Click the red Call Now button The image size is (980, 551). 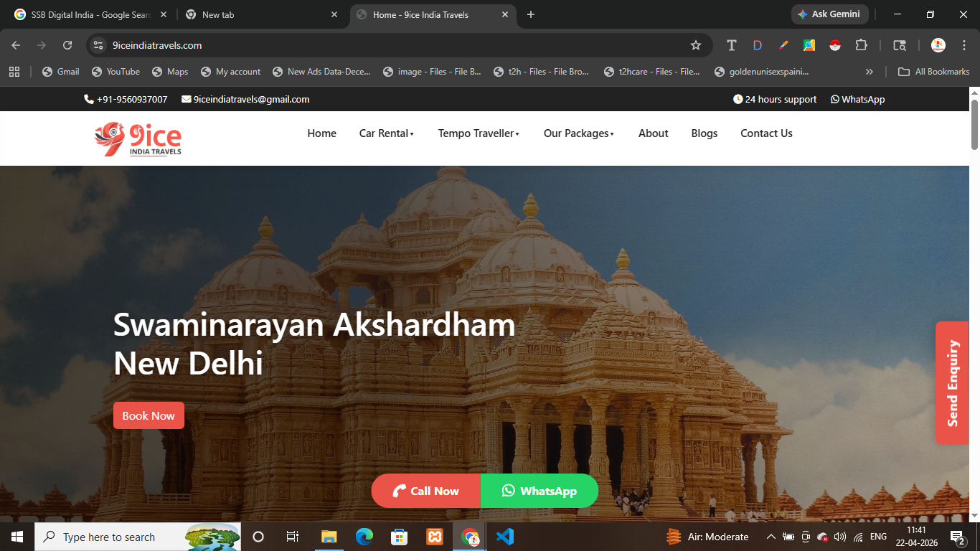click(426, 491)
